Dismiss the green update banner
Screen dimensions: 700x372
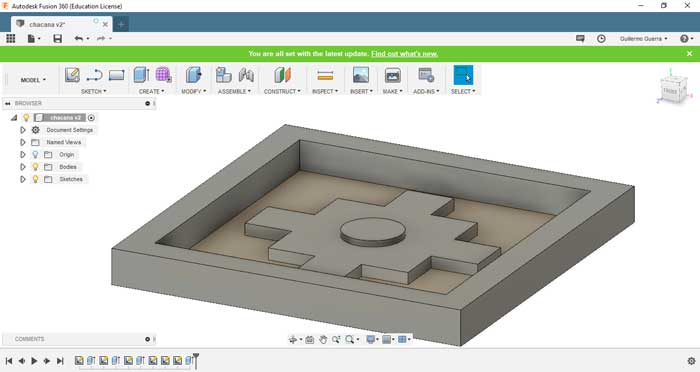[689, 54]
